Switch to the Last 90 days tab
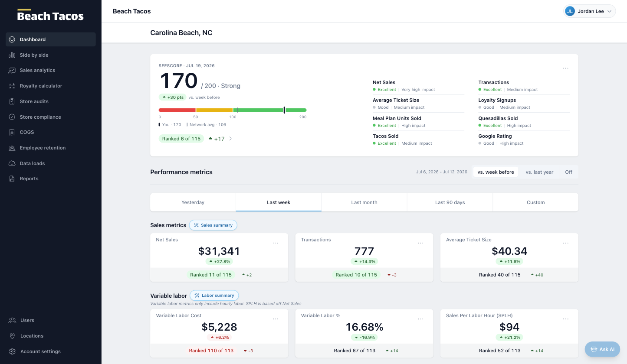627x364 pixels. [450, 202]
